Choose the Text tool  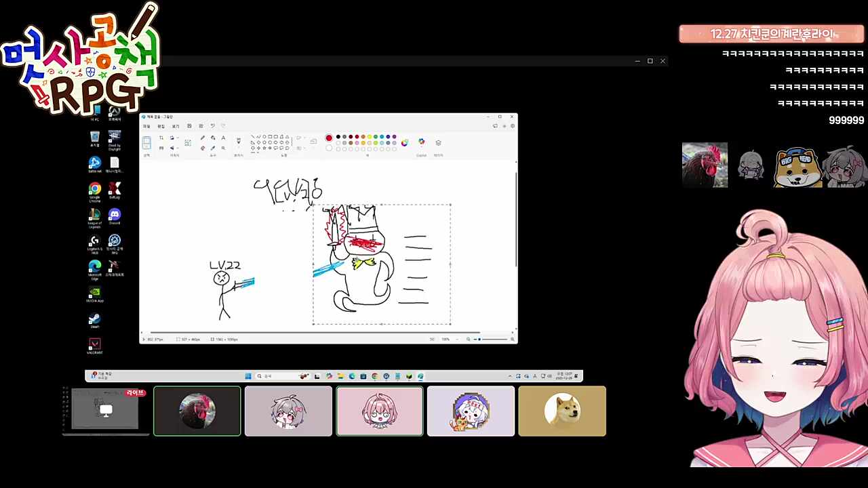click(x=223, y=138)
